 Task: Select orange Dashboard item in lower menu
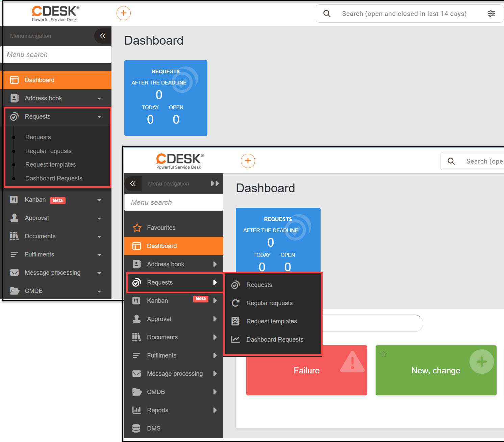point(174,246)
